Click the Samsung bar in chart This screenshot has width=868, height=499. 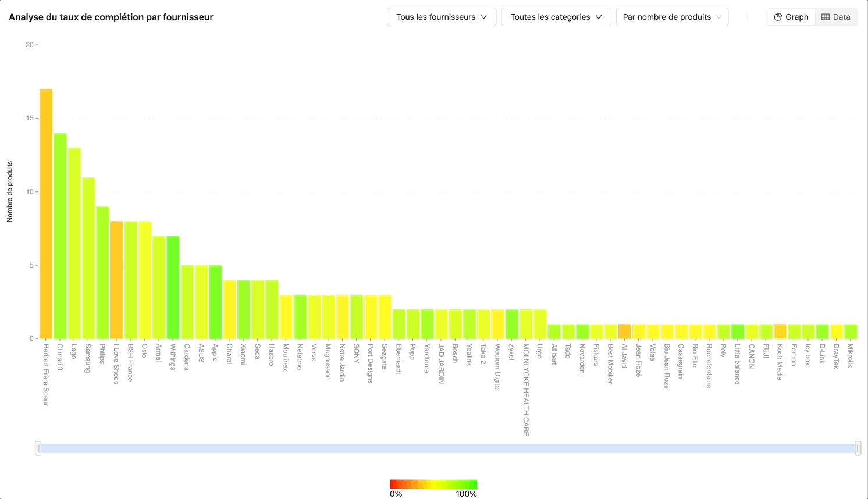(x=88, y=258)
